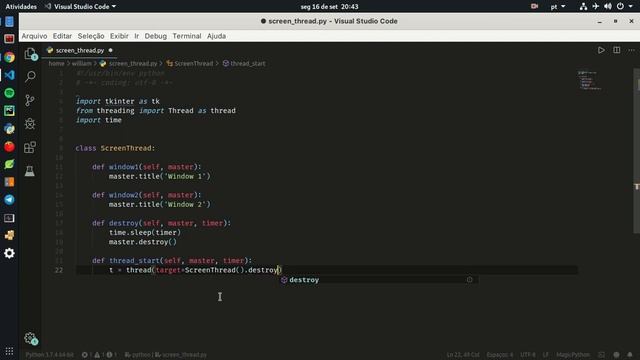Change LF line ending in status bar

point(545,355)
